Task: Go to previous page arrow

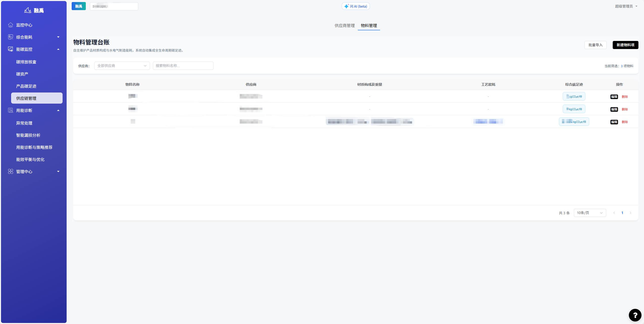Action: (614, 213)
